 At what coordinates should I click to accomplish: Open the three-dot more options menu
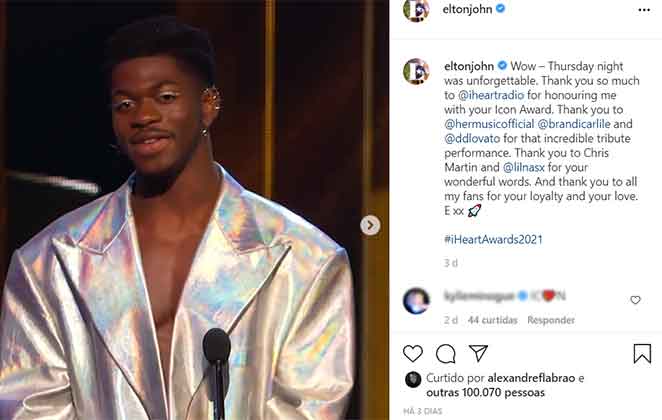point(644,10)
